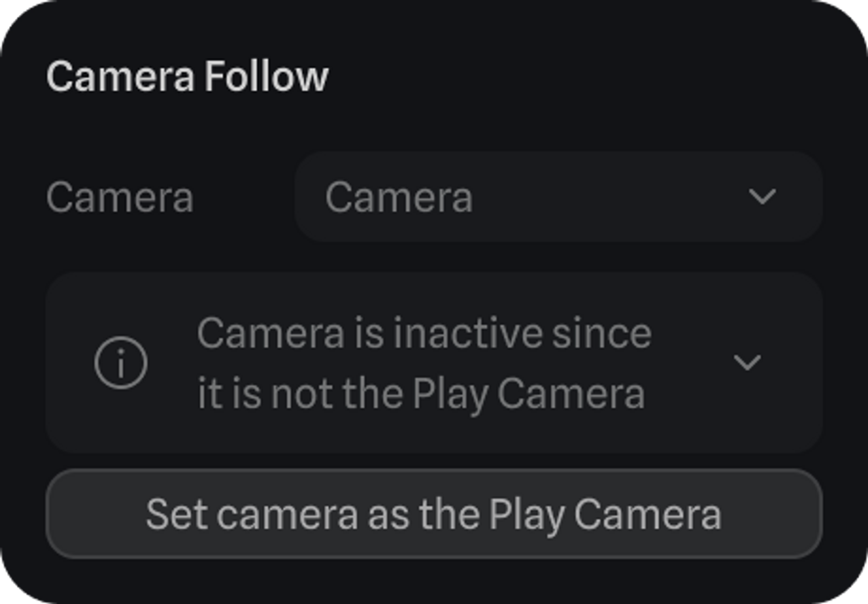
Task: Click the Camera dropdown chevron arrow
Action: (x=762, y=197)
